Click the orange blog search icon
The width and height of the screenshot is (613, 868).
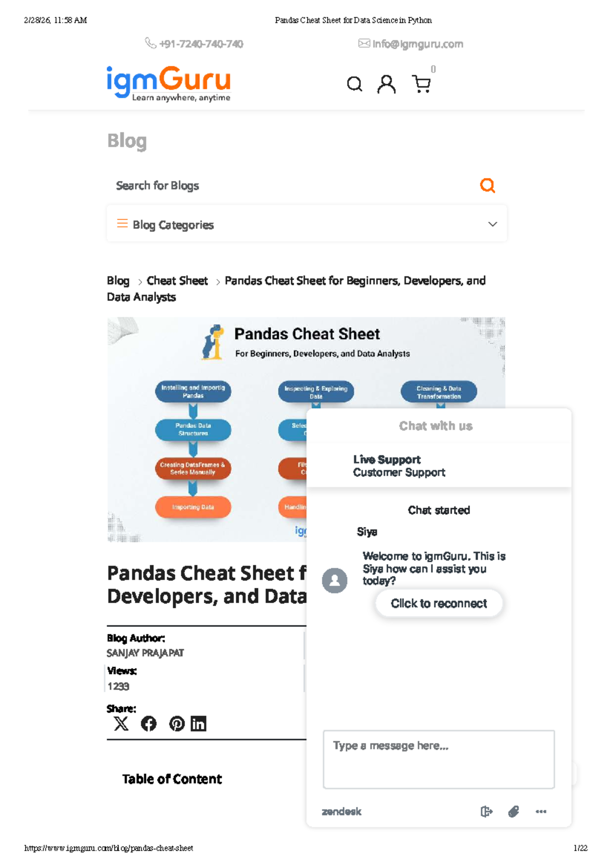(487, 186)
